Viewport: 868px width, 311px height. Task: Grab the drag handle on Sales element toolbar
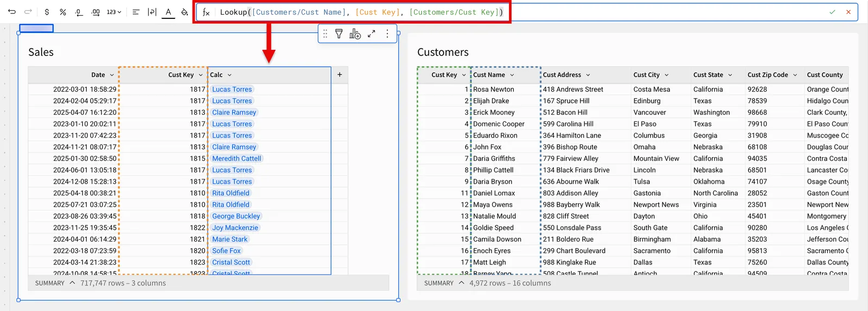[325, 34]
